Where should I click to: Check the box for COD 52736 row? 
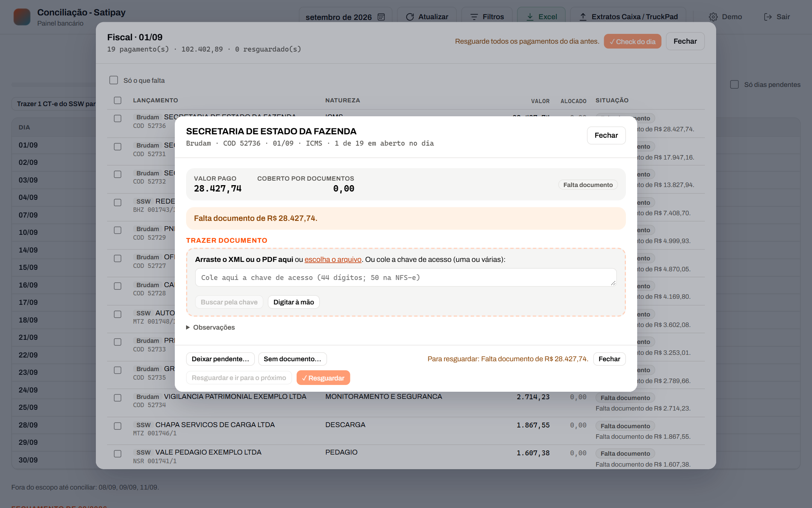(x=118, y=119)
